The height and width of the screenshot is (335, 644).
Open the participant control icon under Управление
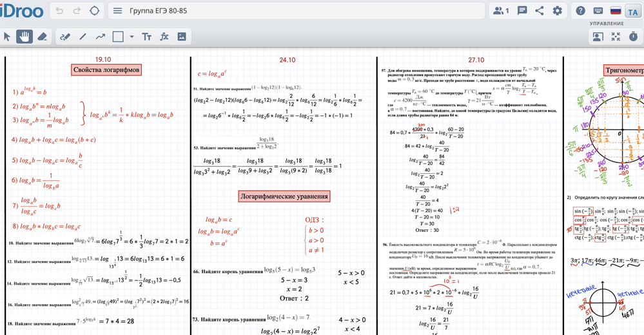tap(598, 37)
